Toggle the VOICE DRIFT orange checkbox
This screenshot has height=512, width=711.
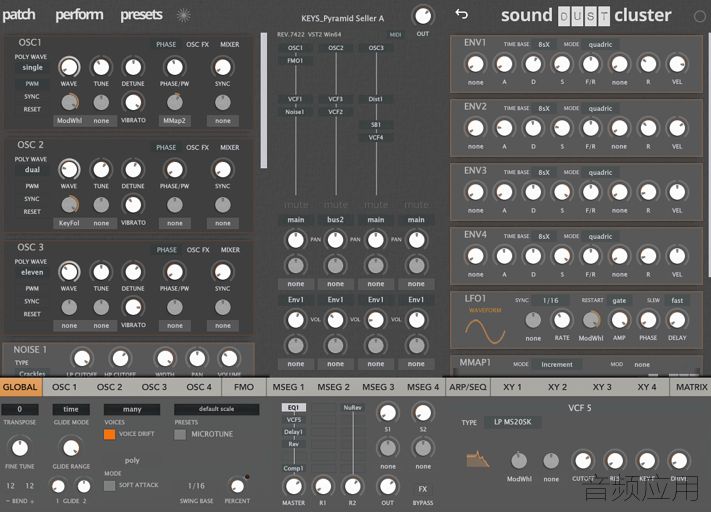pos(109,434)
